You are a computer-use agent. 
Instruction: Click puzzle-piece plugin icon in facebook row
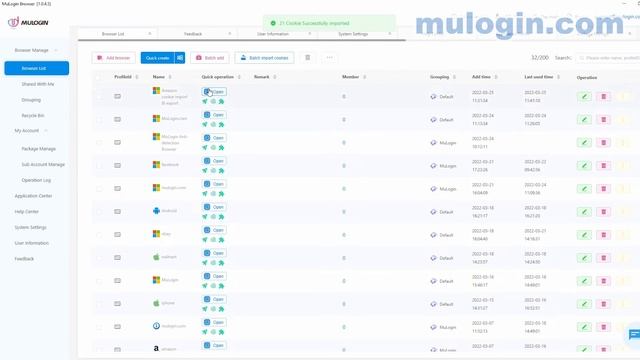221,171
